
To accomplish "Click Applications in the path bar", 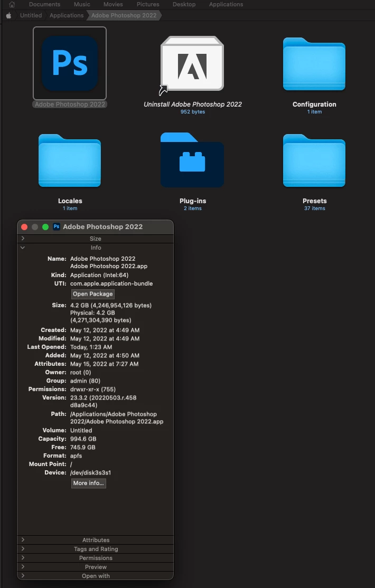I will (67, 15).
